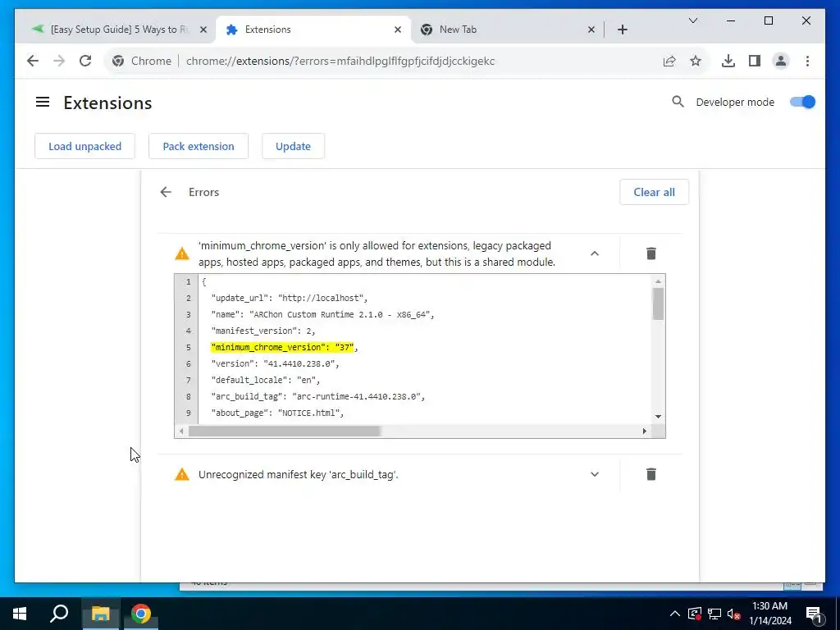Viewport: 840px width, 630px height.
Task: Open the Chrome profile avatar menu
Action: pyautogui.click(x=781, y=61)
